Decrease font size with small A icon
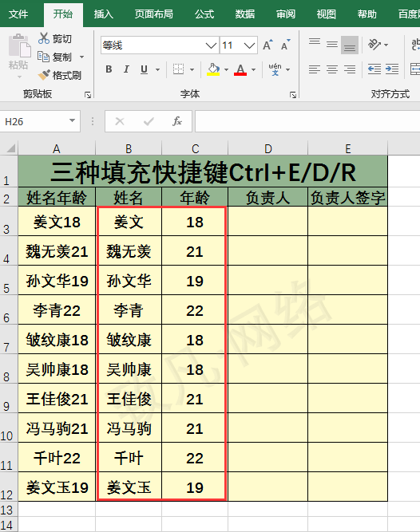 click(286, 45)
